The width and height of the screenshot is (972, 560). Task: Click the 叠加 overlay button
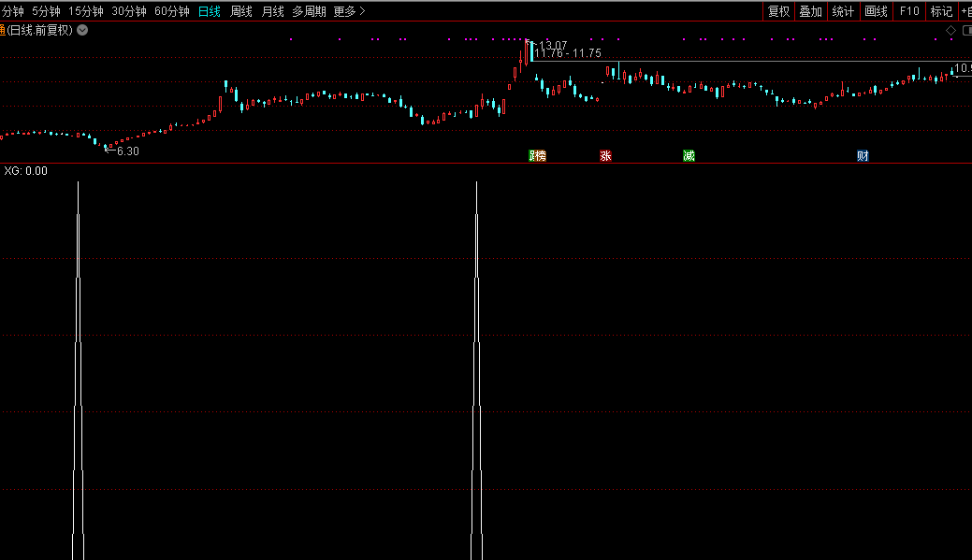click(810, 11)
